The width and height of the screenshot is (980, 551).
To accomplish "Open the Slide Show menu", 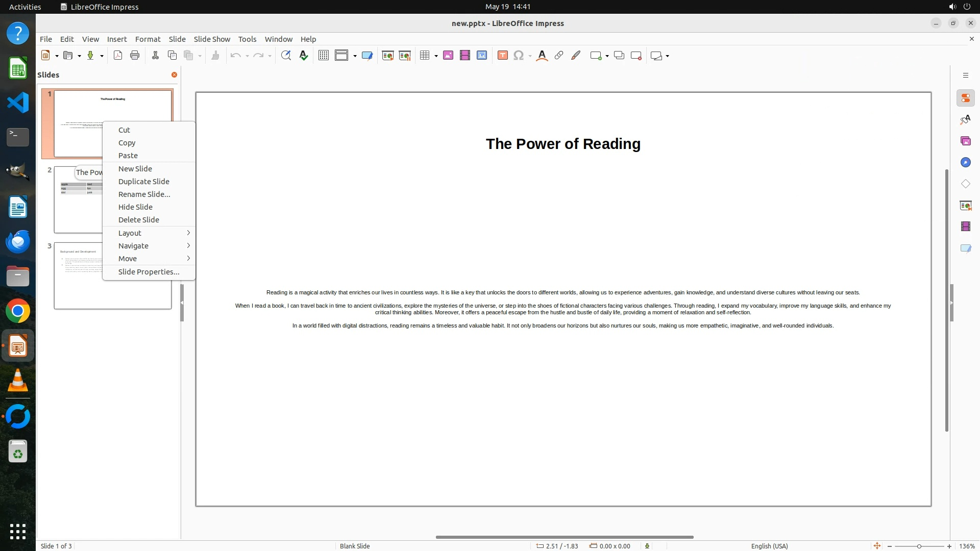I will (212, 39).
